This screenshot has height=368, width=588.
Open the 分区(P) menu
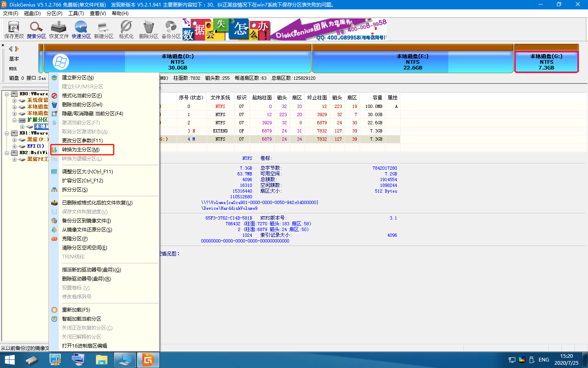tap(54, 13)
